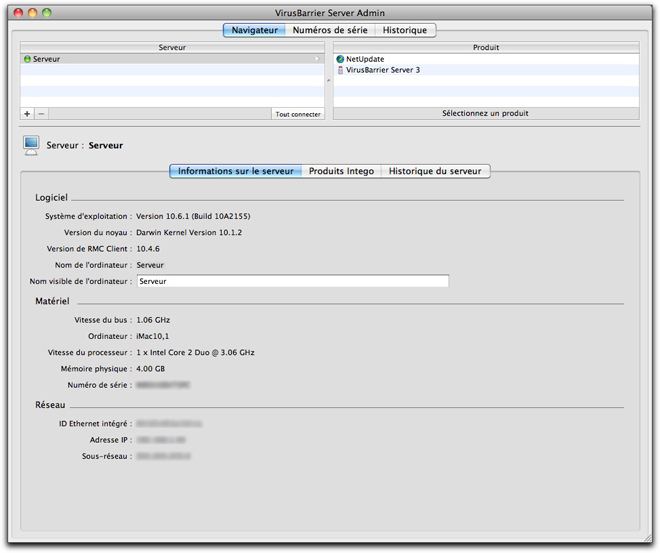Select the Serveur row in server list
This screenshot has width=660, height=553.
(x=172, y=59)
